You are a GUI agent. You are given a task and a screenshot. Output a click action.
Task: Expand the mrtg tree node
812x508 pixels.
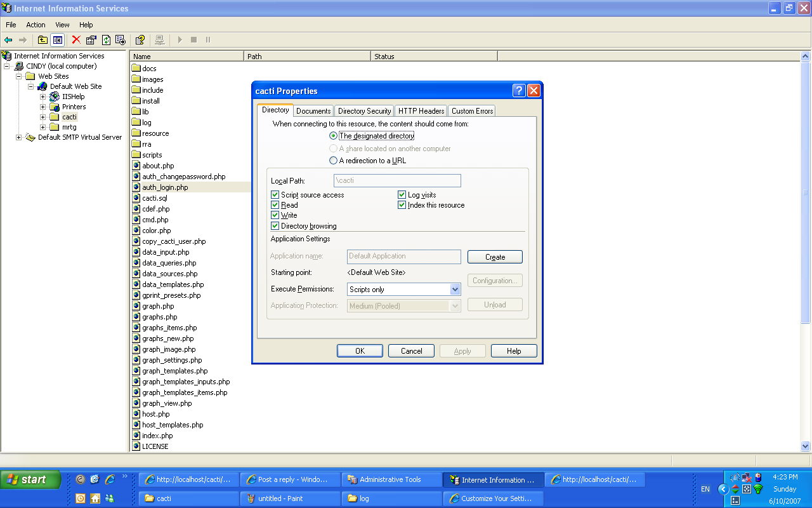click(43, 127)
